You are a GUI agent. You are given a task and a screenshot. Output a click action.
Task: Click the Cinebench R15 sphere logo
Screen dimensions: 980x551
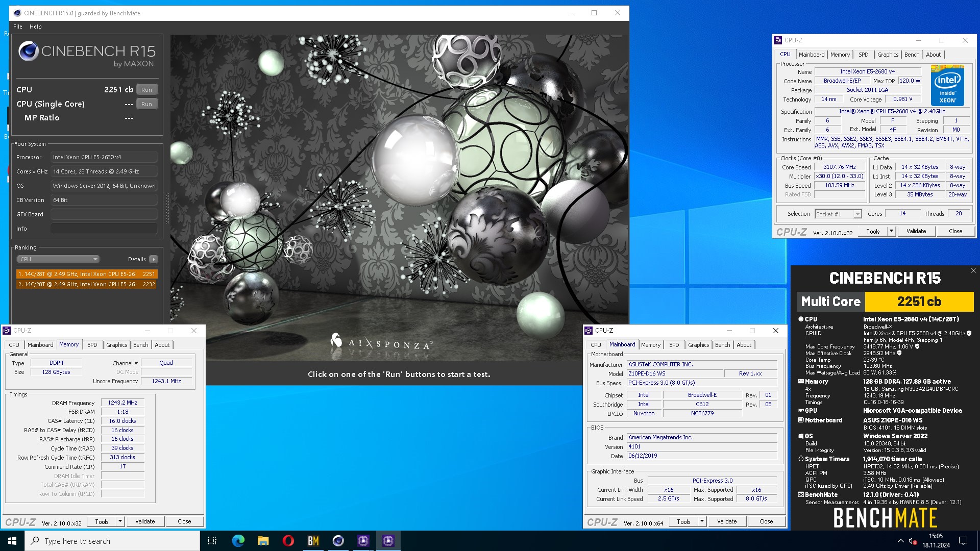(x=28, y=52)
